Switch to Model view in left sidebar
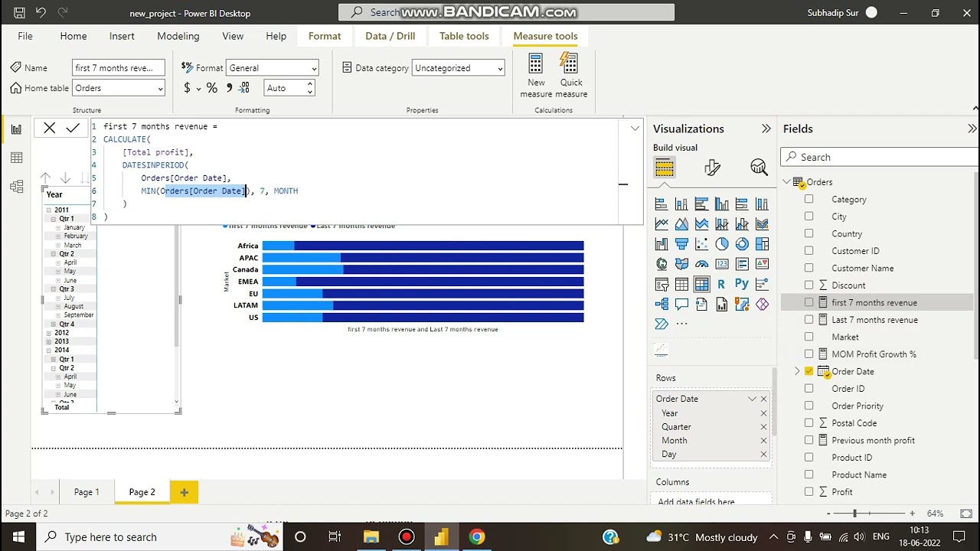 (x=16, y=187)
